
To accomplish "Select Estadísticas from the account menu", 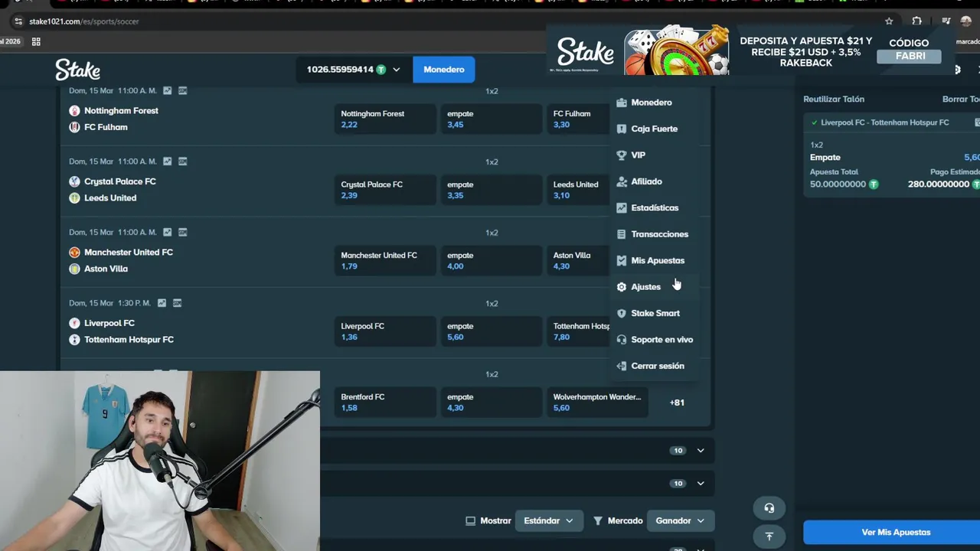I will pyautogui.click(x=655, y=208).
